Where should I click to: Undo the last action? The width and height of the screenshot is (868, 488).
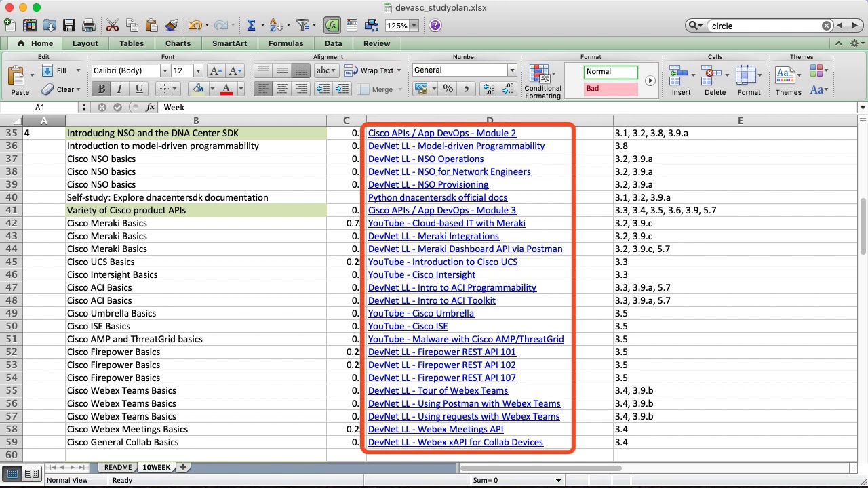(195, 25)
